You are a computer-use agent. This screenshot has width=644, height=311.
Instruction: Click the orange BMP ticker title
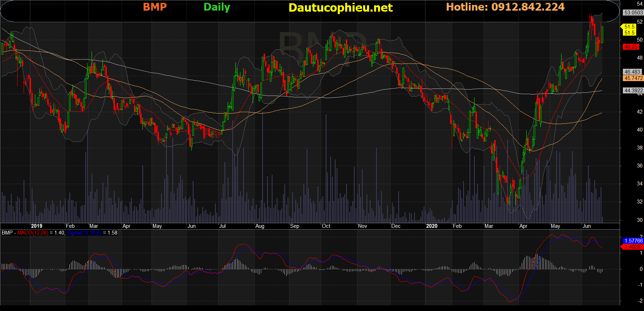[155, 7]
